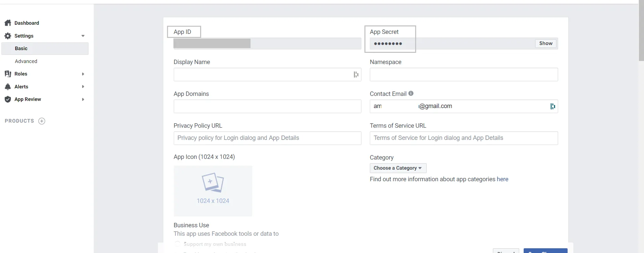
Task: Show the App Secret
Action: coord(546,43)
